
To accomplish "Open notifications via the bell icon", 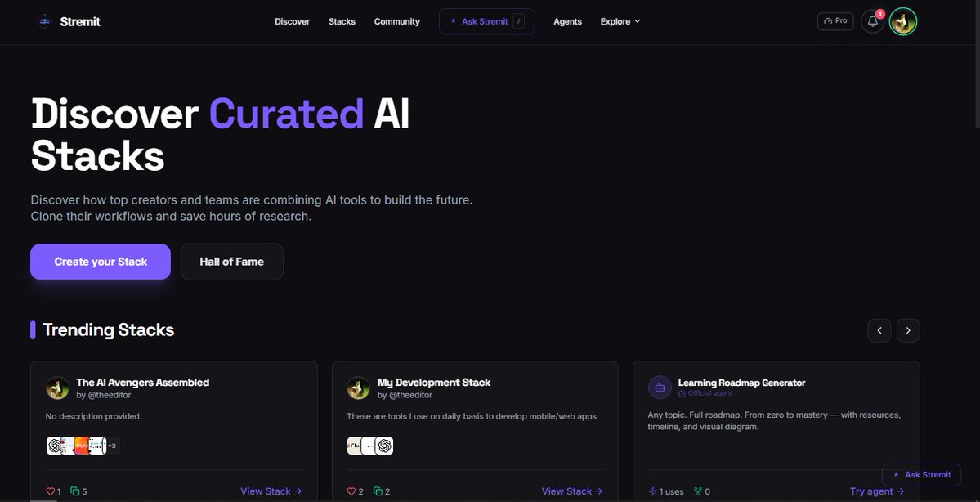I will coord(871,20).
